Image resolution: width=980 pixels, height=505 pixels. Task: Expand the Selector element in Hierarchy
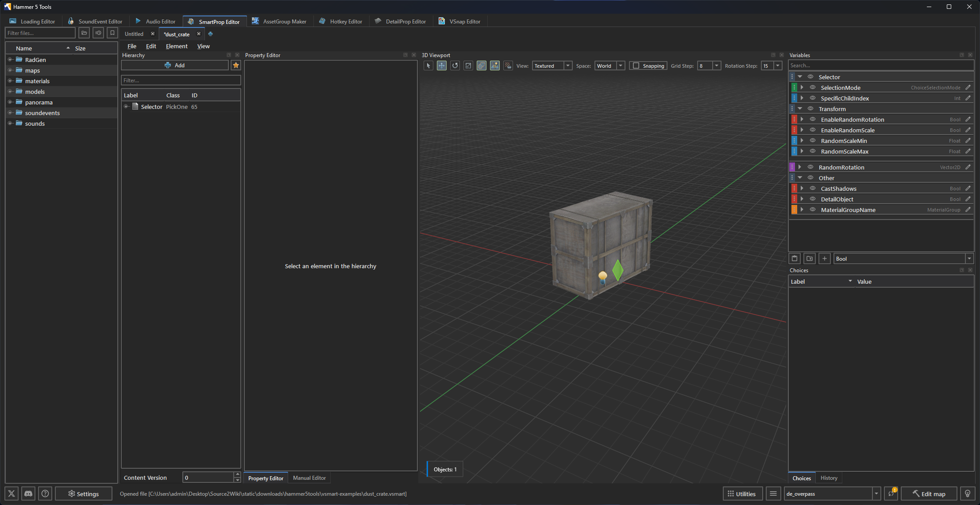126,107
